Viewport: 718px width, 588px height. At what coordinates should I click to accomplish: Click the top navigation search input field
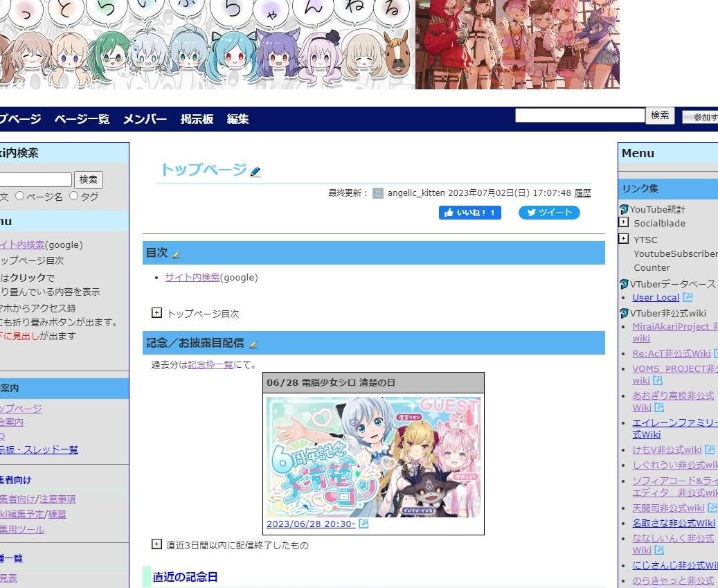pyautogui.click(x=580, y=116)
